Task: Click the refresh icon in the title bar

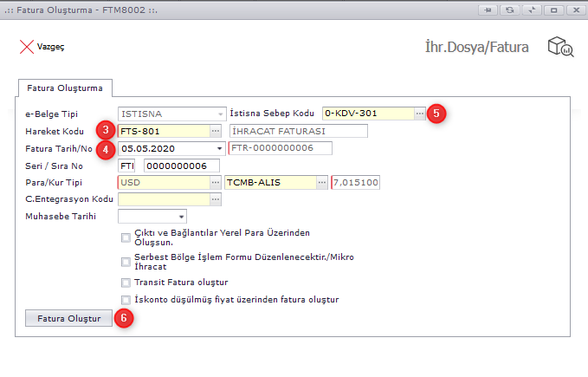Action: [510, 10]
